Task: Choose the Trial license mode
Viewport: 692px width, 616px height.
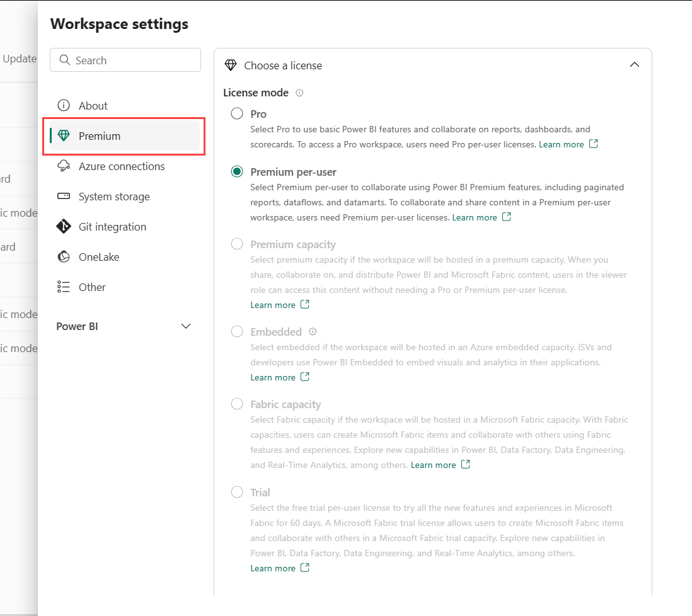Action: point(236,492)
